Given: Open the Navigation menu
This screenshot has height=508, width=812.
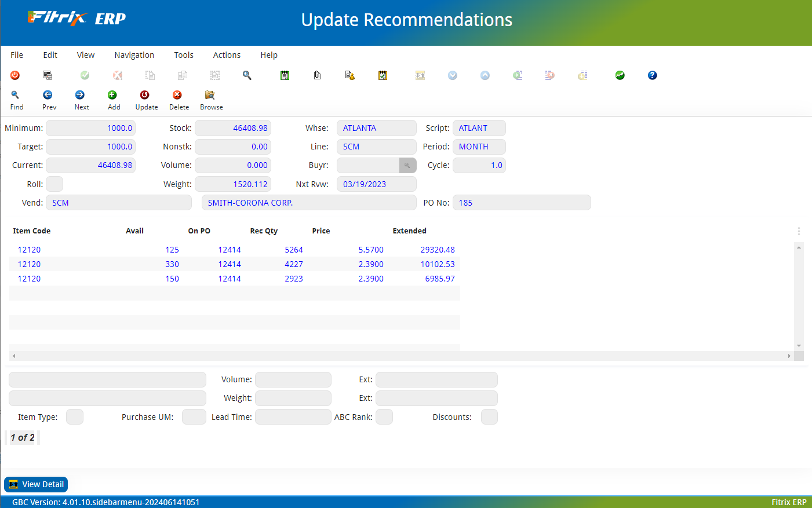Looking at the screenshot, I should tap(134, 54).
